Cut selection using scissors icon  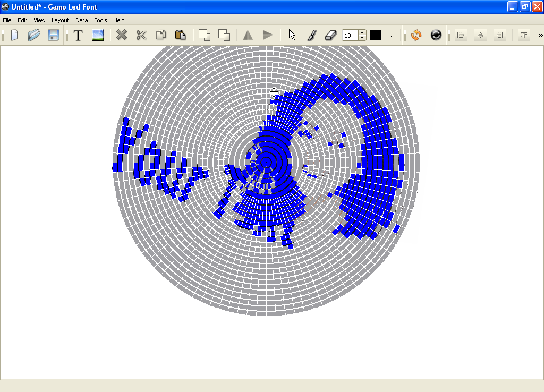[x=141, y=35]
